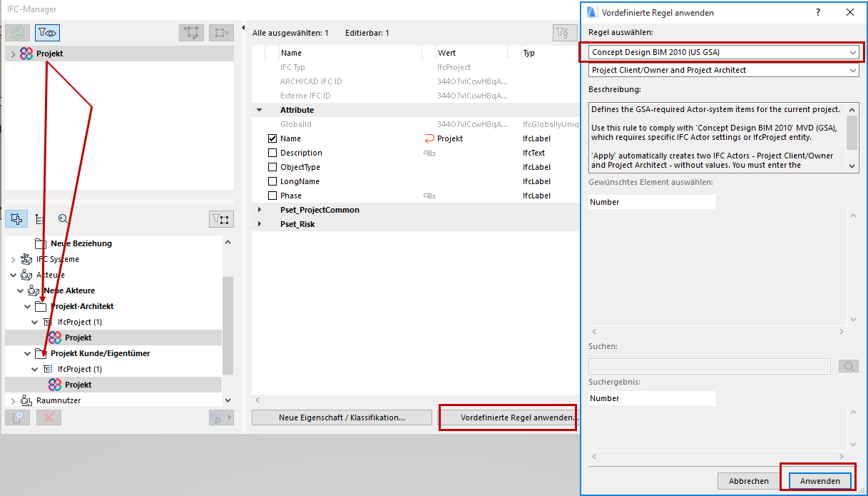Screen dimensions: 868x496
Task: Select the tree hierarchy view icon
Action: [x=39, y=219]
